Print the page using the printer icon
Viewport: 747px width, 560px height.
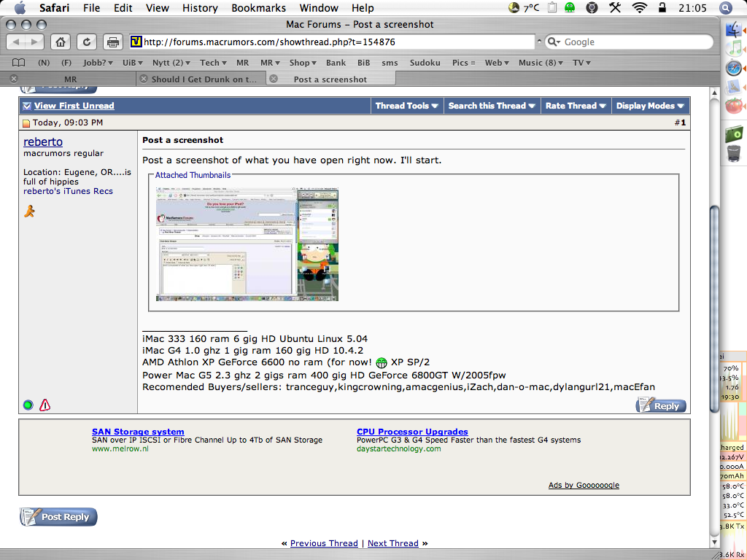113,42
